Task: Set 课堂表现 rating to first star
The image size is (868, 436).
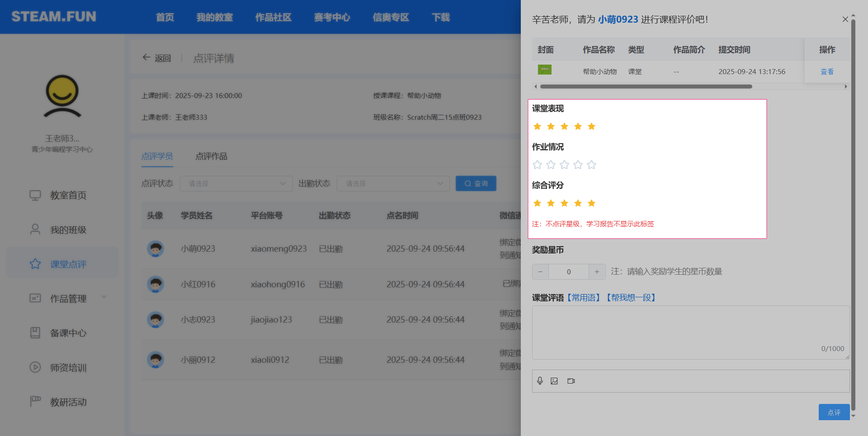Action: click(537, 127)
